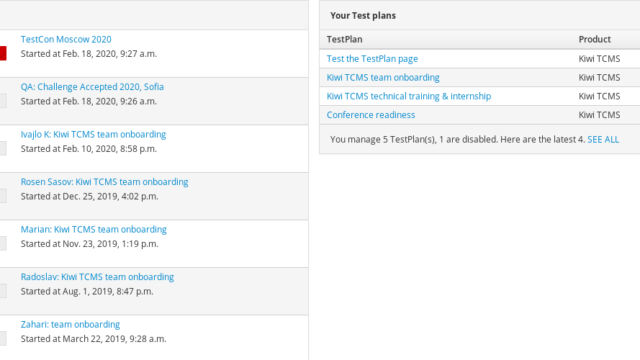Click the red progress bar for TestCon Moscow
The height and width of the screenshot is (360, 640).
click(x=3, y=53)
